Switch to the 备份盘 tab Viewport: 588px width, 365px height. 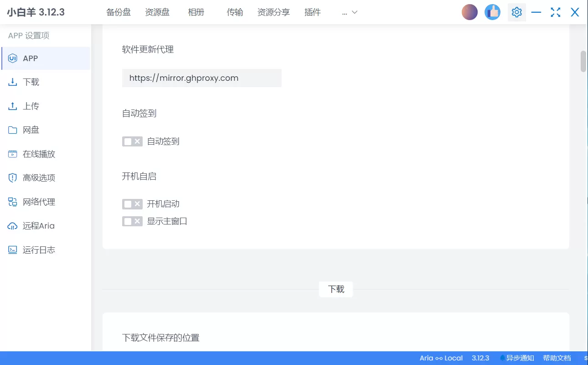(x=118, y=12)
